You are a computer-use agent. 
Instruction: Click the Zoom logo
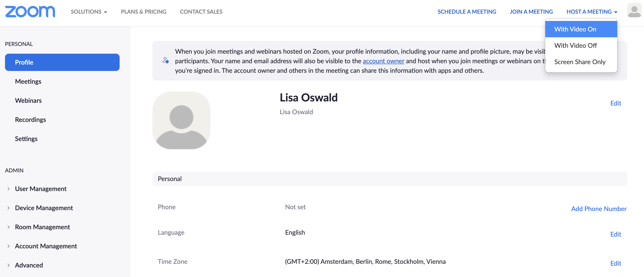pos(30,12)
